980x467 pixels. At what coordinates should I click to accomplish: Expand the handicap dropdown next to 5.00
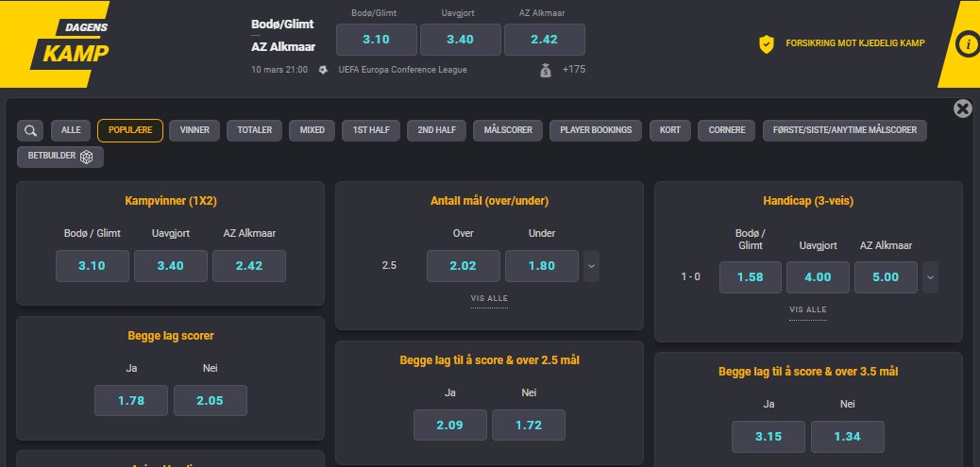[x=930, y=277]
